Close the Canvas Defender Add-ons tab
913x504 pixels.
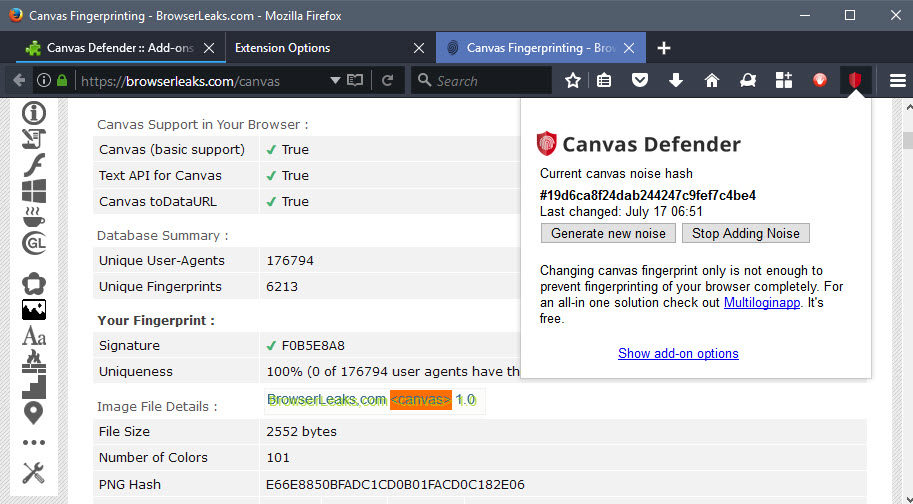pos(209,48)
